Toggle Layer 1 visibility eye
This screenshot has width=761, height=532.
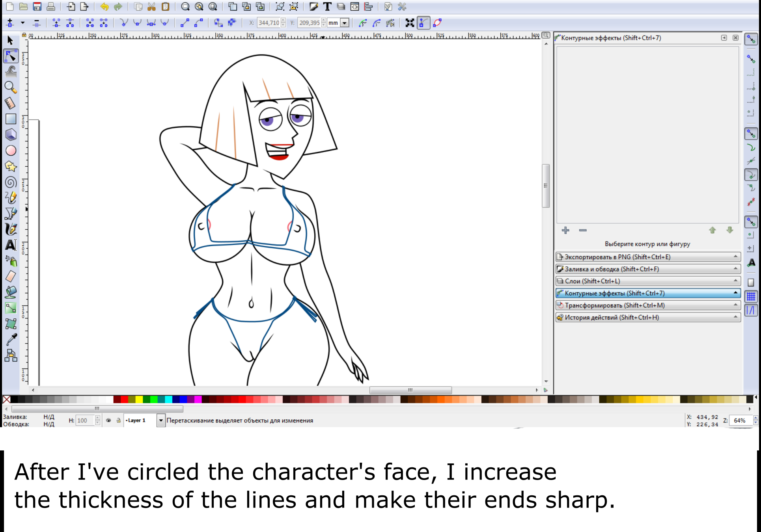108,420
